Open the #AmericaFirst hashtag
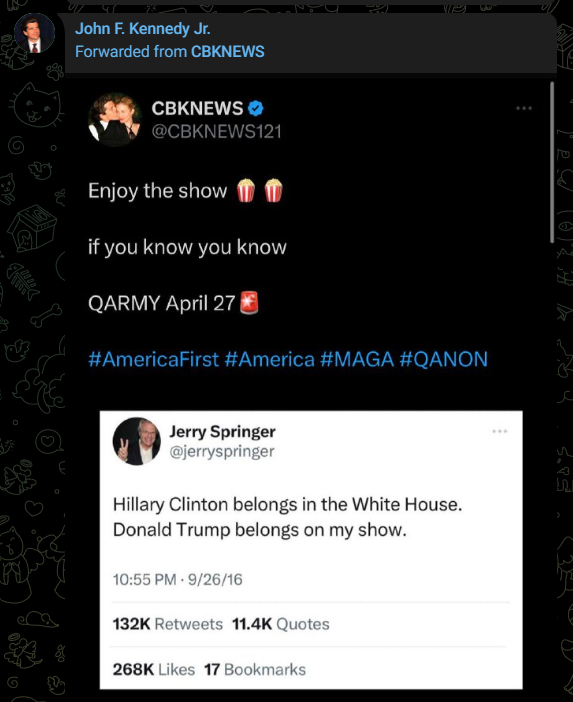Image resolution: width=573 pixels, height=702 pixels. coord(154,360)
